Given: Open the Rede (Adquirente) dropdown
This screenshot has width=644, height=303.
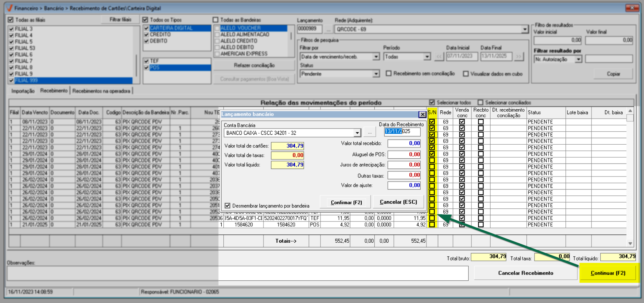Looking at the screenshot, I should point(525,29).
